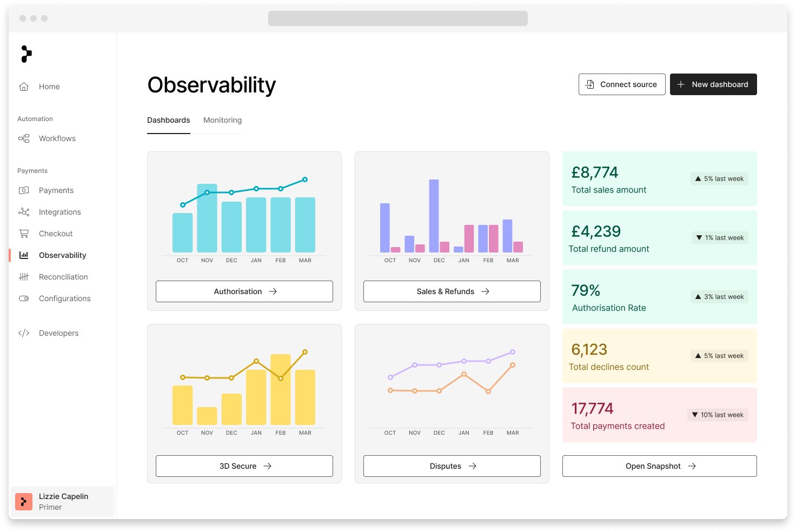Viewport: 796px width, 532px height.
Task: Click the Payments banknote icon
Action: pos(24,190)
